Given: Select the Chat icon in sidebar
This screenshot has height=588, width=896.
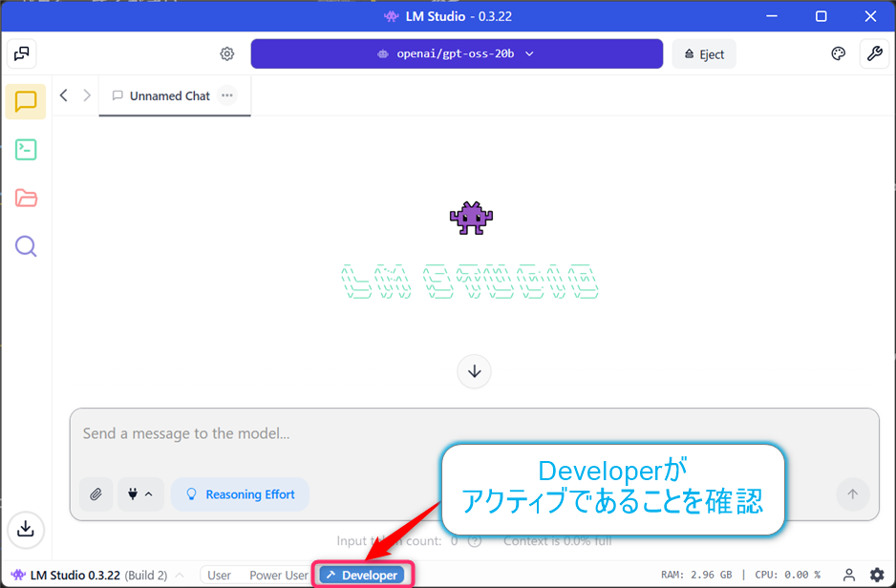Looking at the screenshot, I should pyautogui.click(x=26, y=101).
